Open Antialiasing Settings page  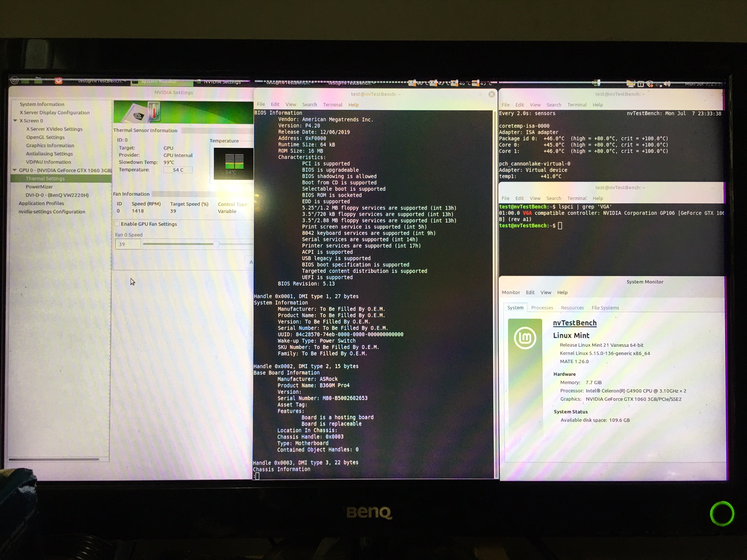[x=49, y=153]
